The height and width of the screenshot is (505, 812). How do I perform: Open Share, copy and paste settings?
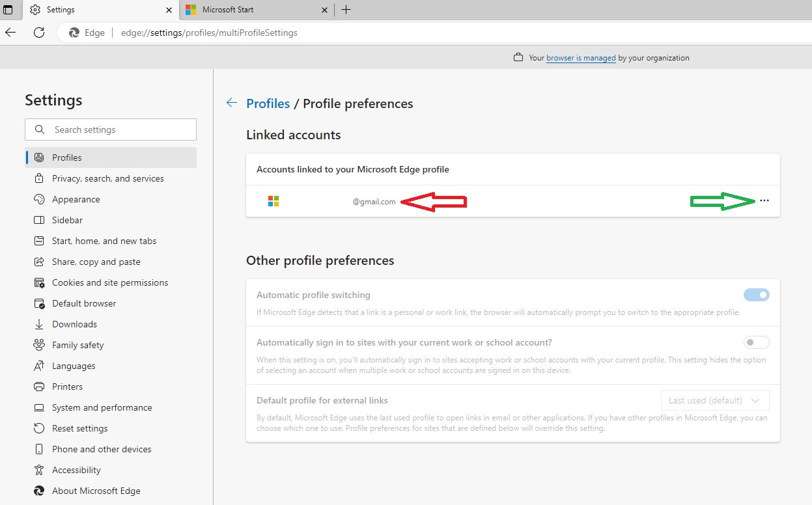pyautogui.click(x=111, y=262)
